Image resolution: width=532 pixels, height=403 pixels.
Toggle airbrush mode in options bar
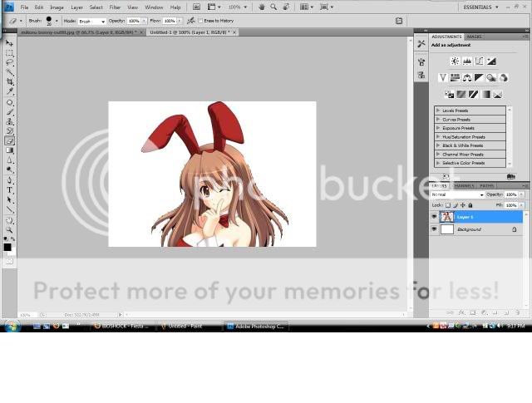(x=191, y=21)
